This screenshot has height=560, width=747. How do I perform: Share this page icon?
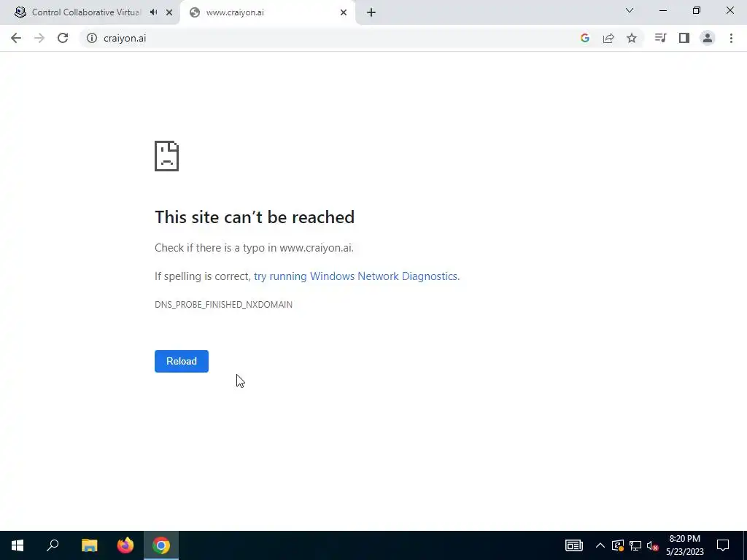[x=608, y=38]
